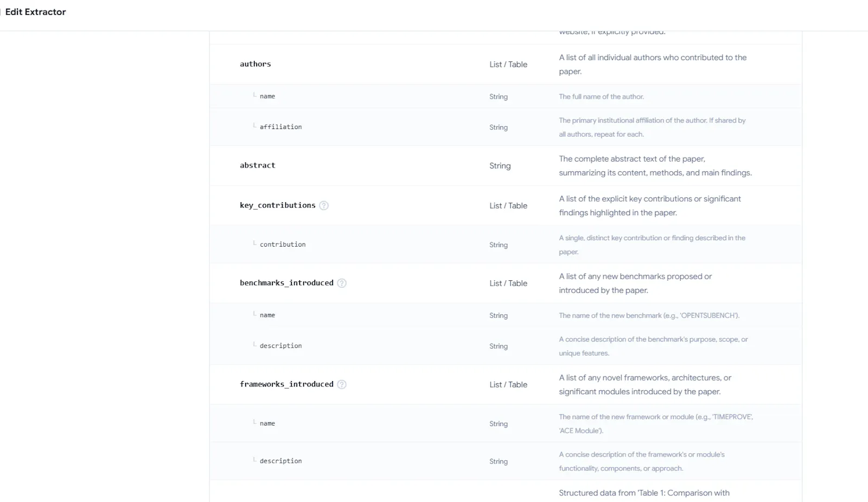The image size is (868, 502).
Task: Click the authors description text
Action: coord(653,65)
